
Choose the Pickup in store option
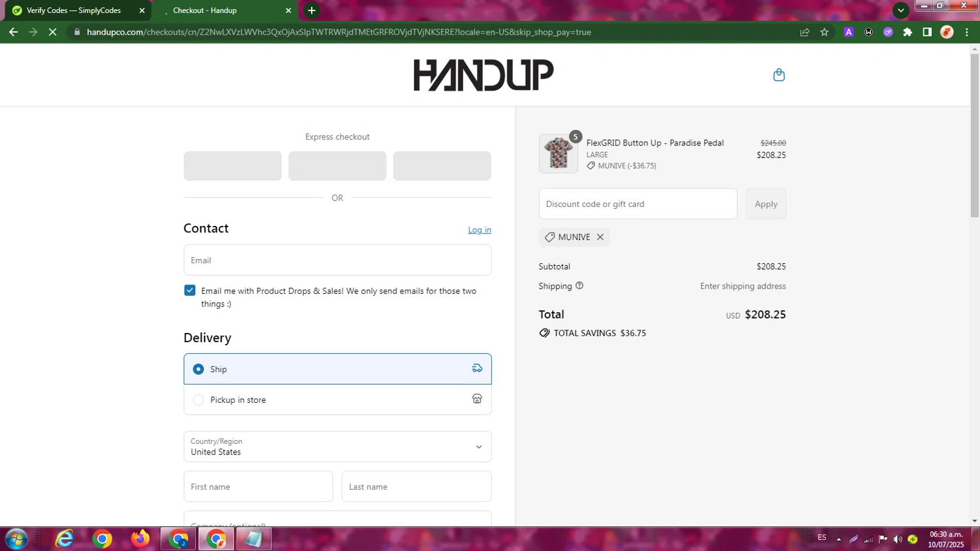click(337, 400)
